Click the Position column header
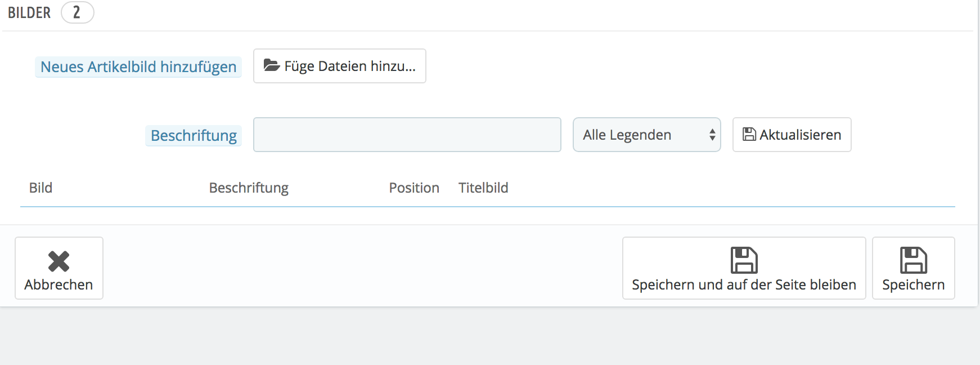The width and height of the screenshot is (980, 365). (414, 188)
